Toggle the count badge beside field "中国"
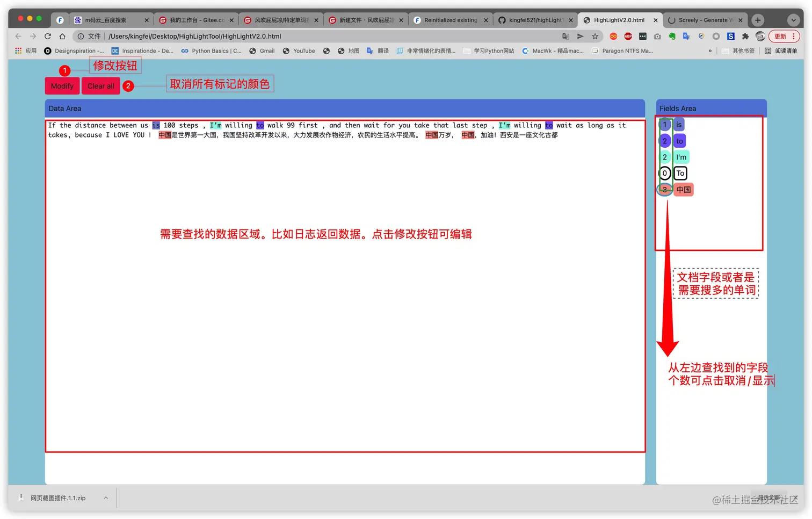Viewport: 812px width, 519px height. coord(665,189)
